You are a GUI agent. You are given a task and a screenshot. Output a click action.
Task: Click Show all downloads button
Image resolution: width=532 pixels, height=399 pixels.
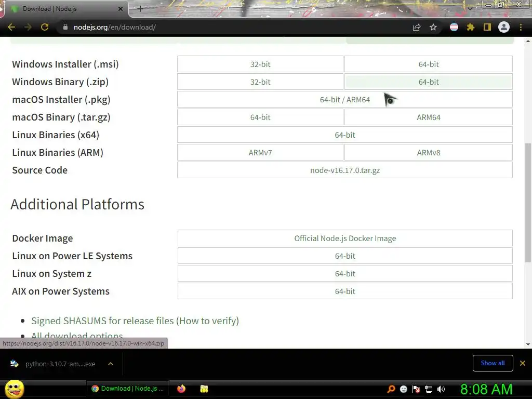coord(493,363)
